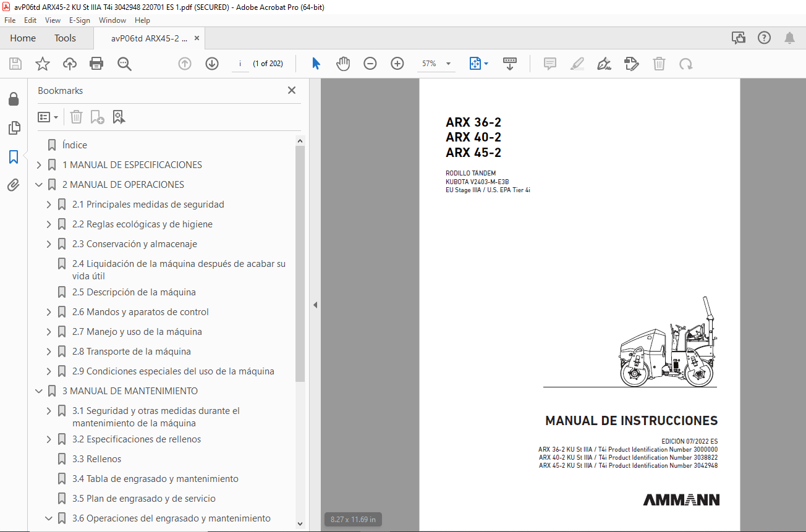Open the fit page options dropdown arrow
This screenshot has width=806, height=532.
[x=486, y=64]
